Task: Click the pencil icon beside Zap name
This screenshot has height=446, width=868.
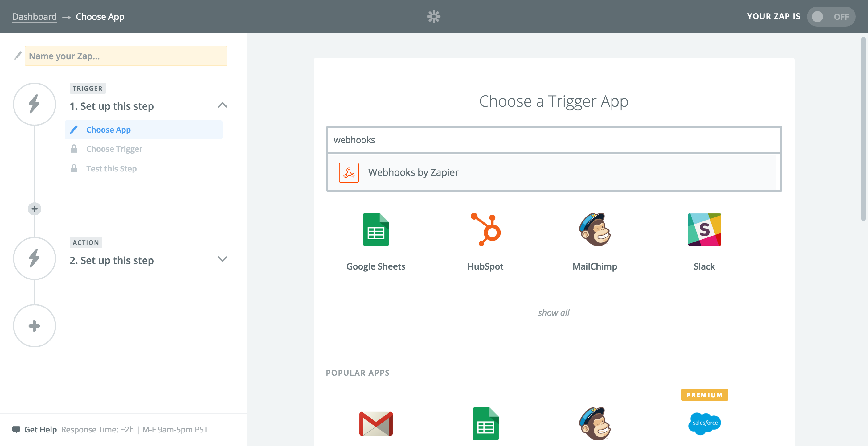Action: click(18, 56)
